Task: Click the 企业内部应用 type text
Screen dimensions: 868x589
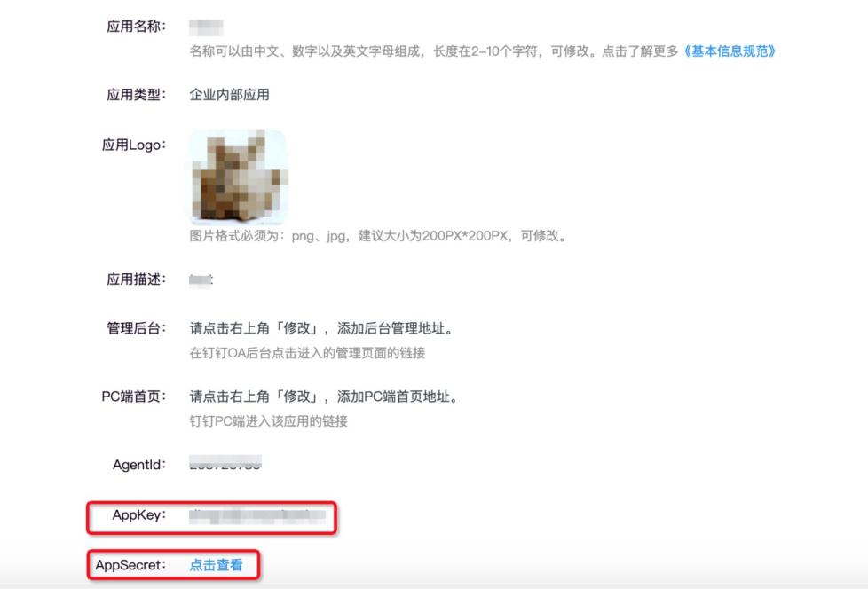Action: 229,95
